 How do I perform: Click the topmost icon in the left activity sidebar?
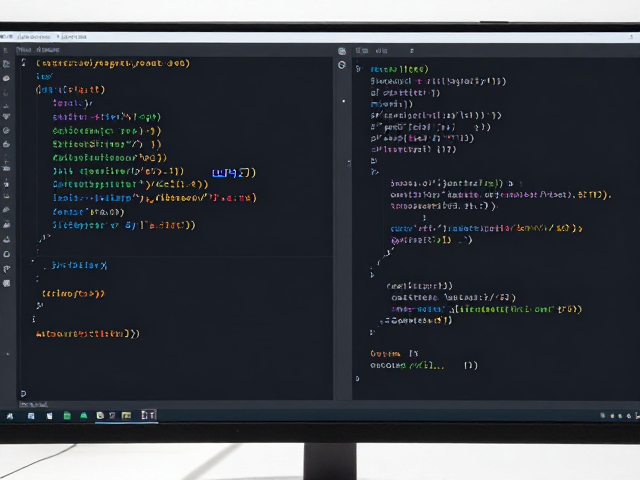[6, 50]
